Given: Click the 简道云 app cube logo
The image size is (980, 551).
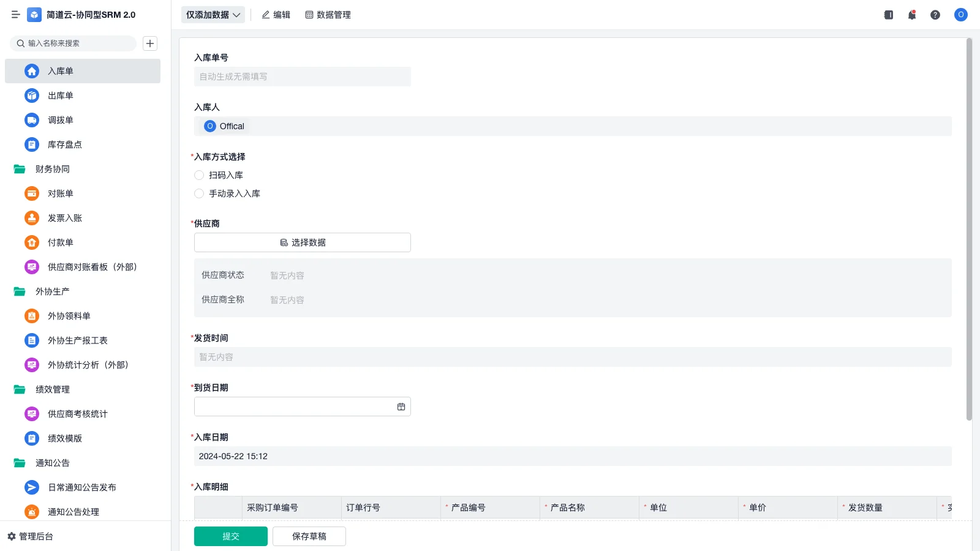Looking at the screenshot, I should click(x=34, y=15).
